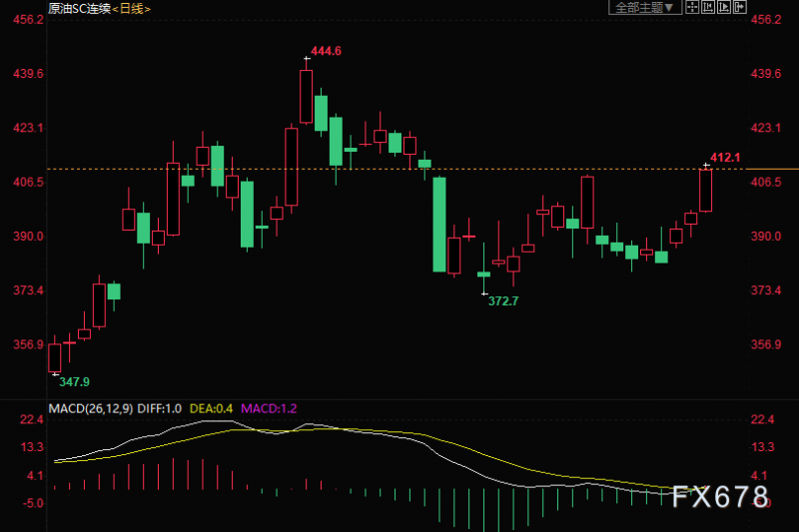Click the MACD(26,12,9) indicator label

(91, 409)
